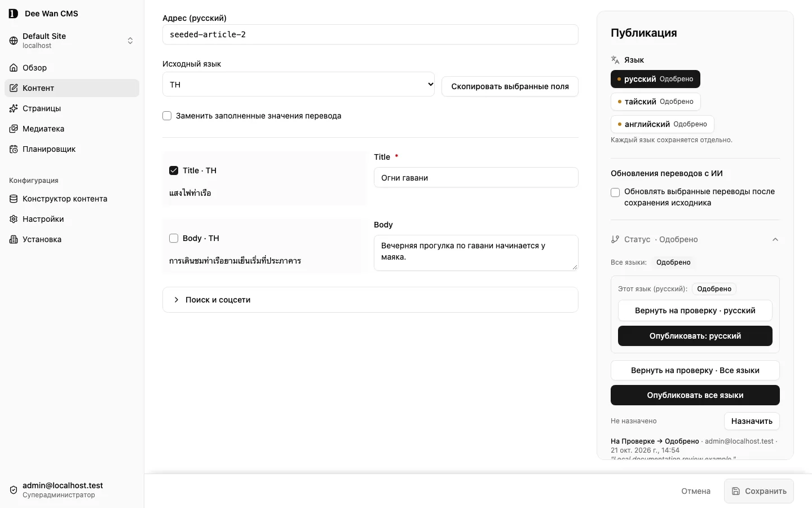The width and height of the screenshot is (812, 508).
Task: Open the Обзор menu item
Action: point(72,68)
